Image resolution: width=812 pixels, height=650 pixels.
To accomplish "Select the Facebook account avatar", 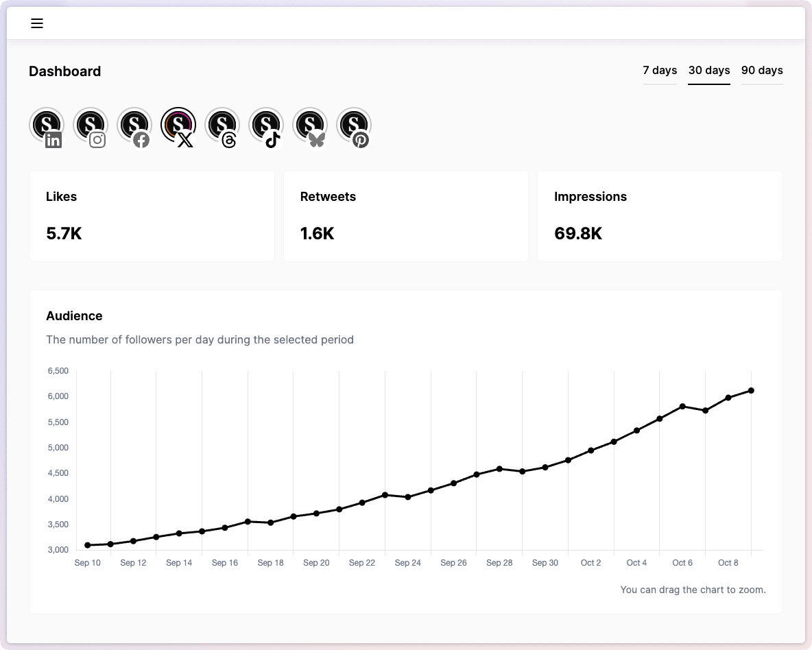I will tap(134, 125).
